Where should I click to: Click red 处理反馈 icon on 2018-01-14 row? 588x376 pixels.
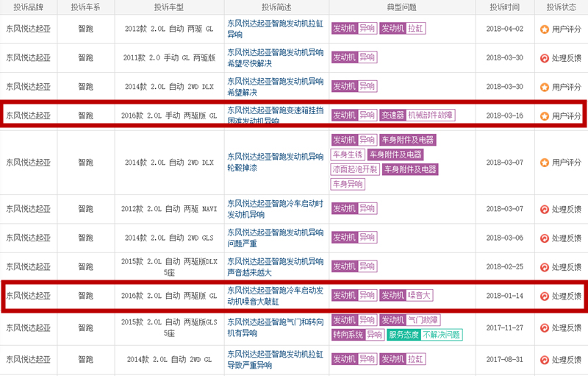point(544,296)
